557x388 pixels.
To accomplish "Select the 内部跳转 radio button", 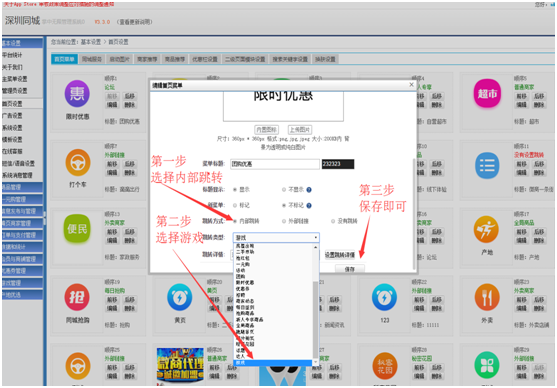I will (235, 221).
